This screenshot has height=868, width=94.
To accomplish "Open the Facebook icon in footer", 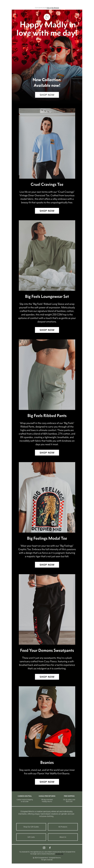I will [x=50, y=848].
